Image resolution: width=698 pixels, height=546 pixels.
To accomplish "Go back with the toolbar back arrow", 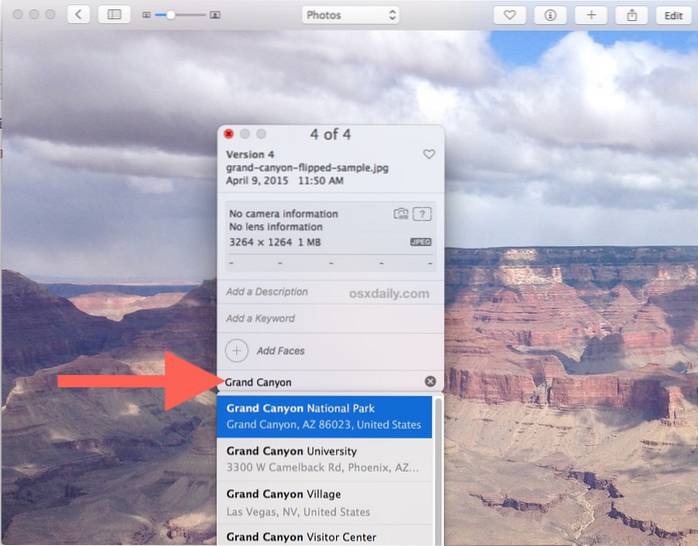I will pyautogui.click(x=78, y=15).
